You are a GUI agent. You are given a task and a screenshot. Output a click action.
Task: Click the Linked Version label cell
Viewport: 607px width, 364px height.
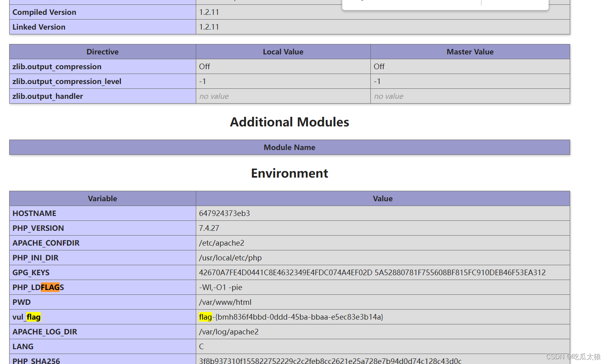103,27
